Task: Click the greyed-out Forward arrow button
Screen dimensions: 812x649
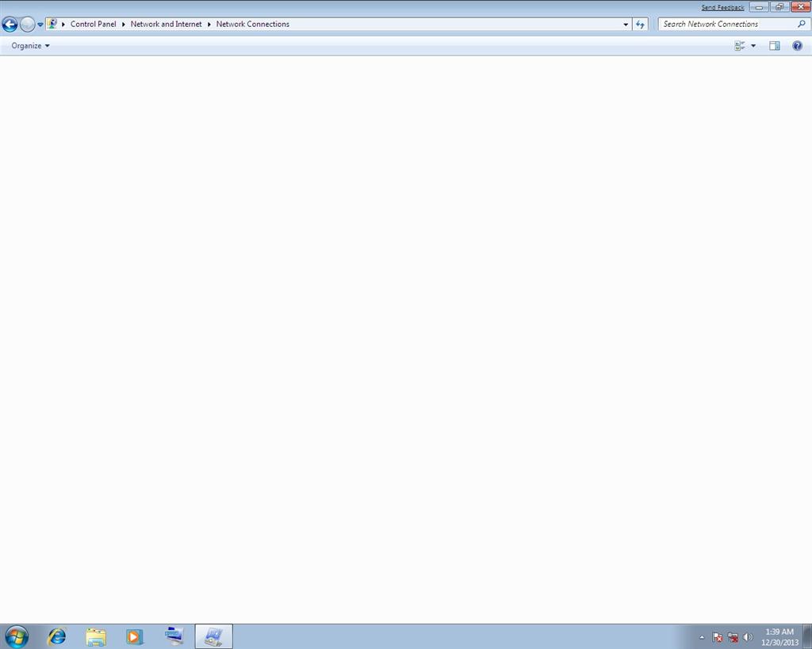Action: pos(27,25)
